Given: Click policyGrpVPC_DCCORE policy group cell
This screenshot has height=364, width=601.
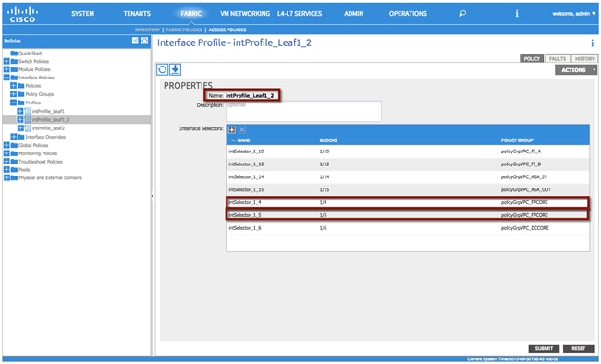Looking at the screenshot, I should [525, 228].
